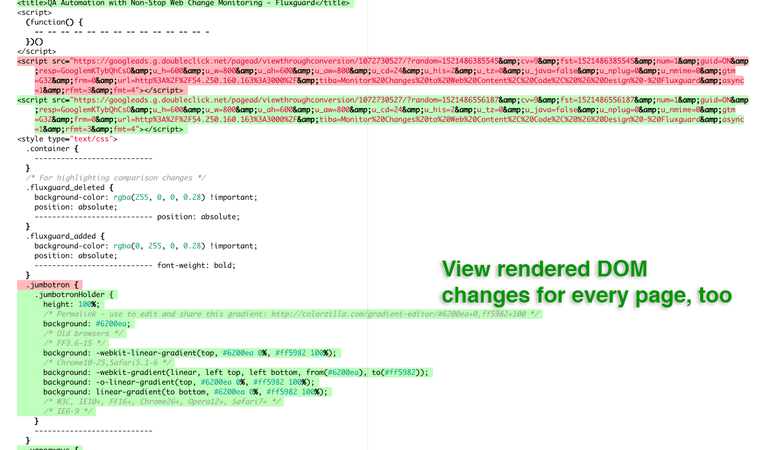This screenshot has width=775, height=450.
Task: Click the added '.jumbotronHolder {' line
Action: pyautogui.click(x=74, y=294)
